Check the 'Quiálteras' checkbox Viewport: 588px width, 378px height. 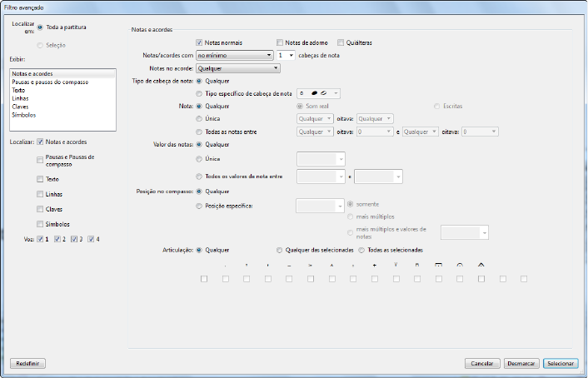341,42
